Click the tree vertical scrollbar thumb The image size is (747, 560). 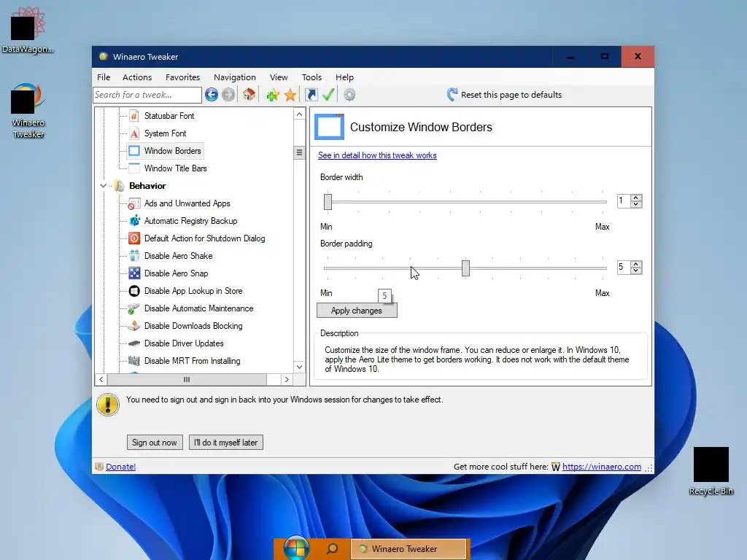[299, 152]
